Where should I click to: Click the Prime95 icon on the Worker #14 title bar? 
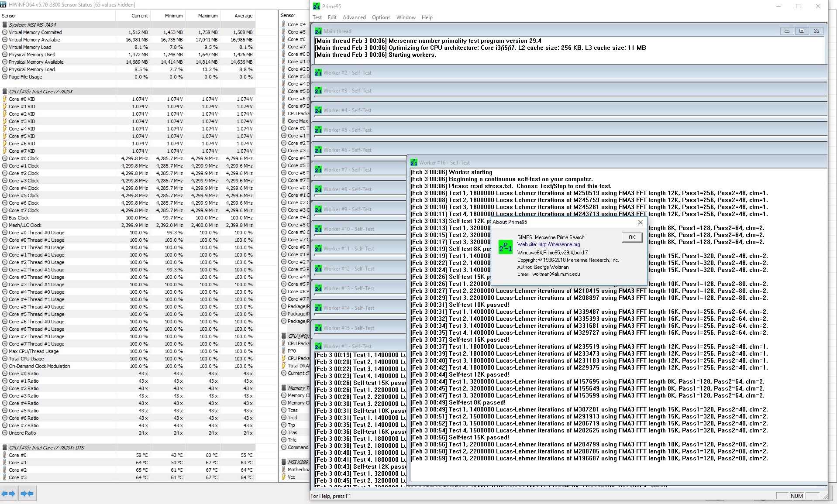click(318, 308)
